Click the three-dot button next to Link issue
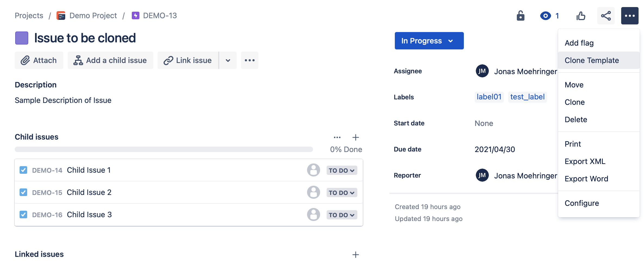 point(249,60)
